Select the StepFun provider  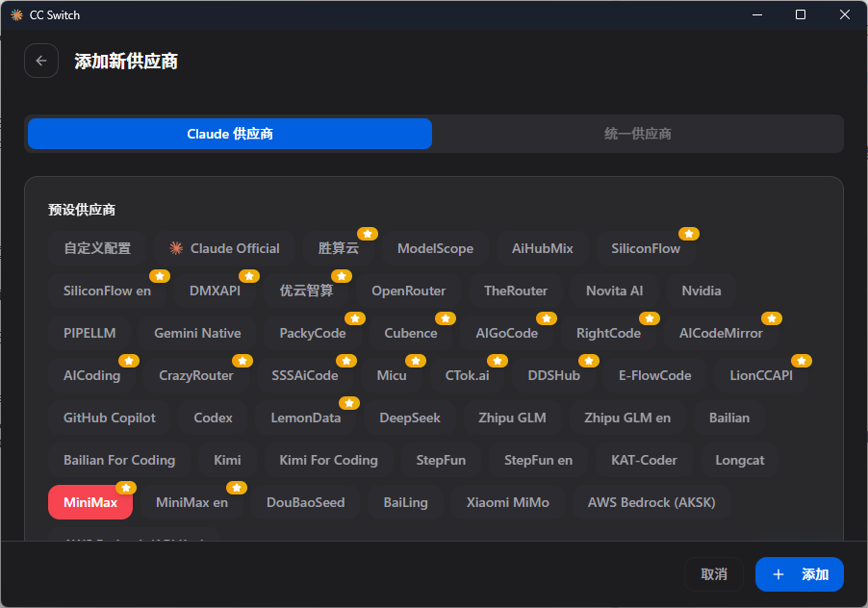point(441,460)
